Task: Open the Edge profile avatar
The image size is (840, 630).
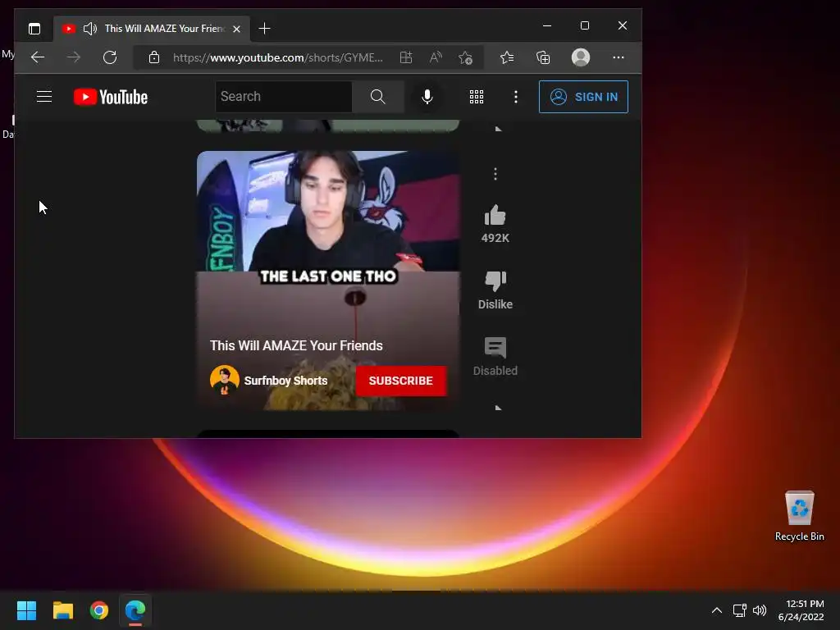Action: click(x=581, y=57)
